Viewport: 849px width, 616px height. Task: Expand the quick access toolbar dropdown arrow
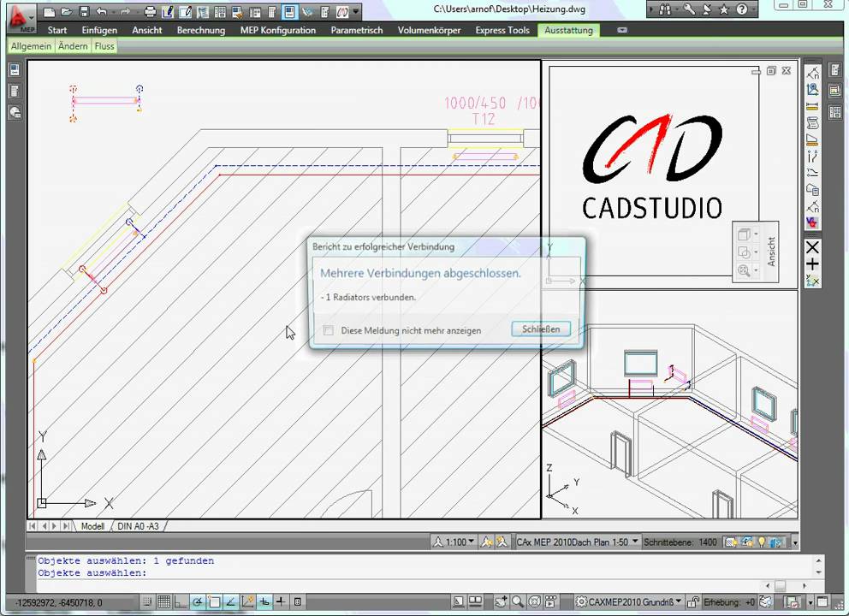tap(356, 11)
